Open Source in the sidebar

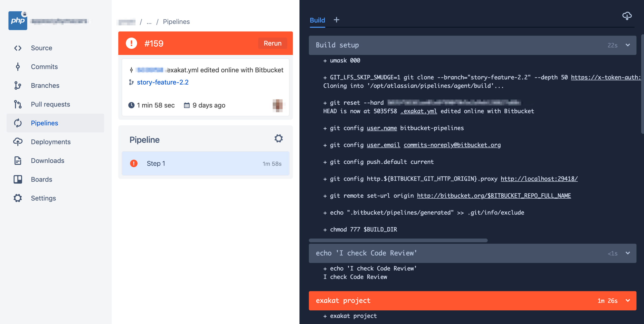pos(55,48)
